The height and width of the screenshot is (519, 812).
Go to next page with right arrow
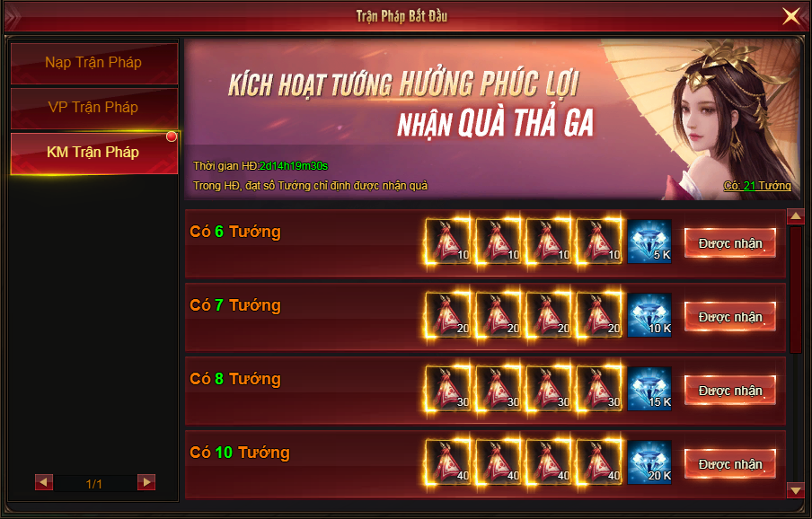point(146,482)
